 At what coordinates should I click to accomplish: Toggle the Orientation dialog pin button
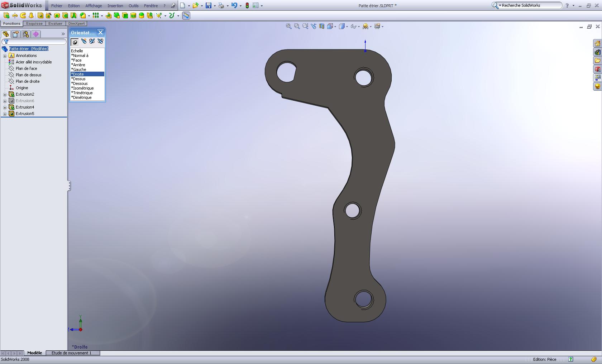tap(75, 42)
